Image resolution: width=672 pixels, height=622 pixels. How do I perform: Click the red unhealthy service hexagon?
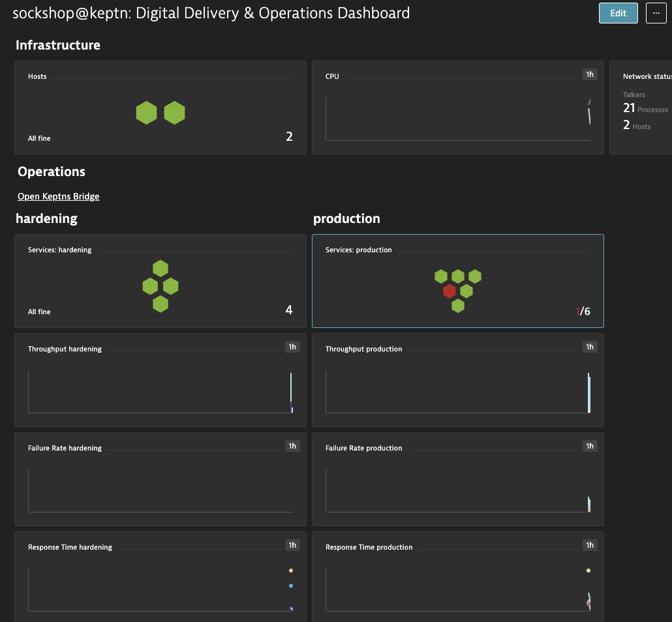(x=449, y=291)
